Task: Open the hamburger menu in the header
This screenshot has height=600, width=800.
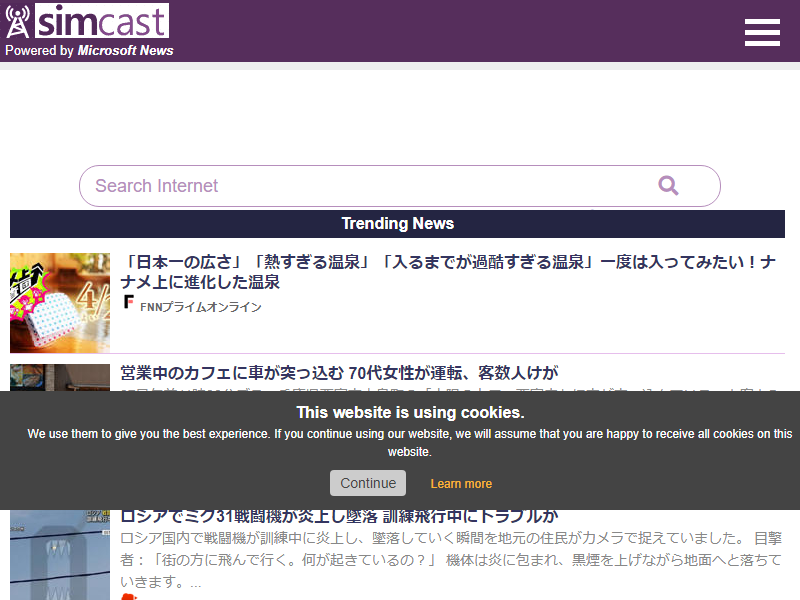Action: click(762, 32)
